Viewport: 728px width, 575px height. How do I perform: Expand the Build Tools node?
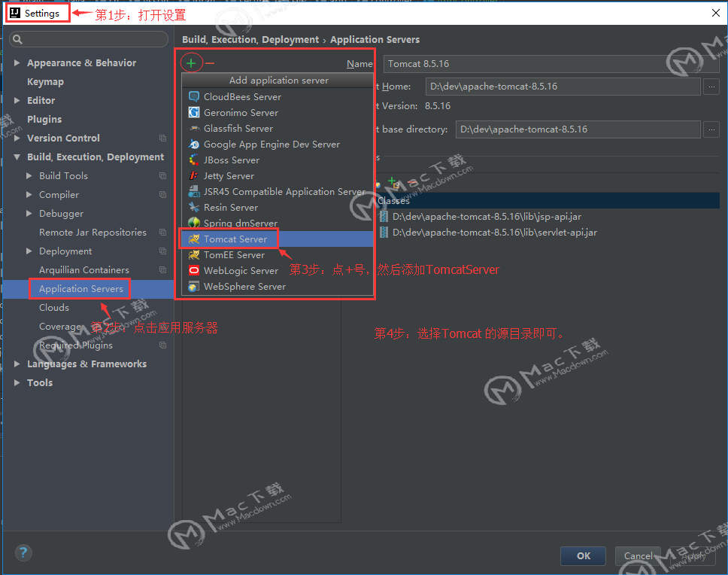[x=29, y=175]
